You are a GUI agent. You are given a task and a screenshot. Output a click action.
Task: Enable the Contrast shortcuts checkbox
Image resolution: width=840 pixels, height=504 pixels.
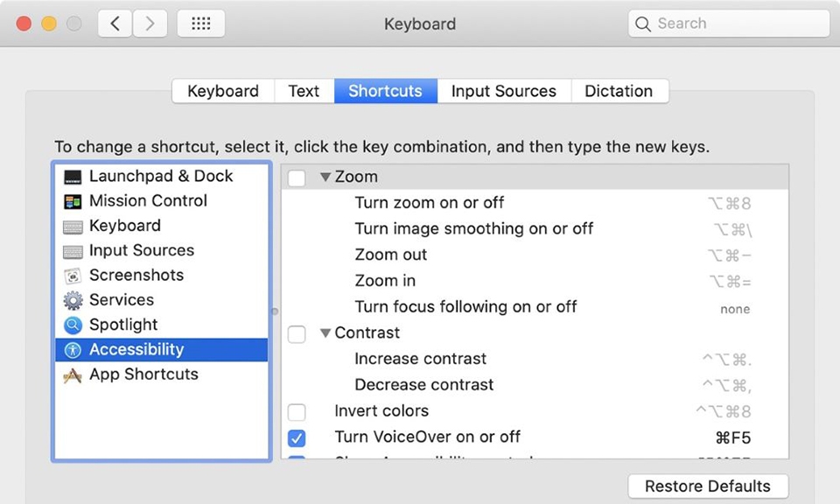pos(297,333)
